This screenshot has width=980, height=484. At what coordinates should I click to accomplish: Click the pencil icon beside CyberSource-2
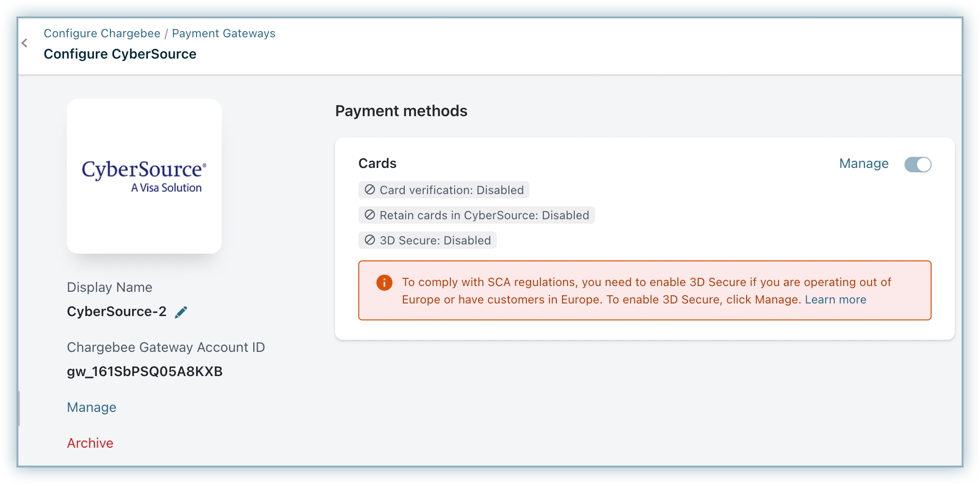tap(181, 312)
